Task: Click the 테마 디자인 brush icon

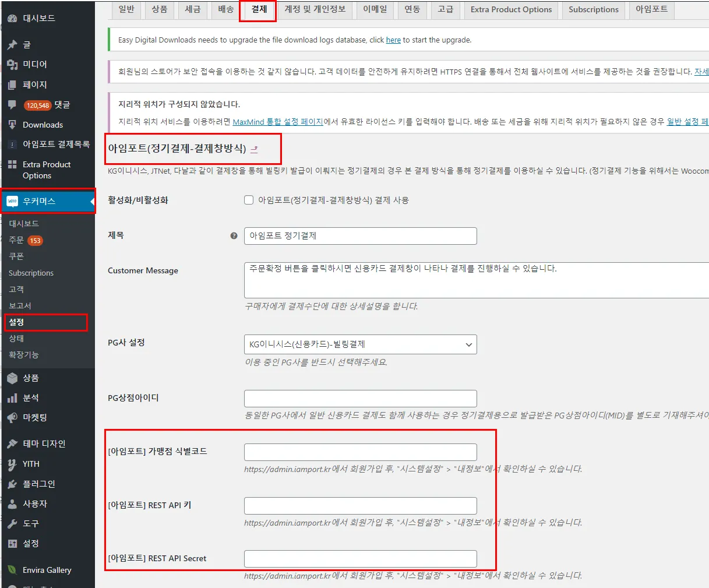Action: (x=12, y=444)
